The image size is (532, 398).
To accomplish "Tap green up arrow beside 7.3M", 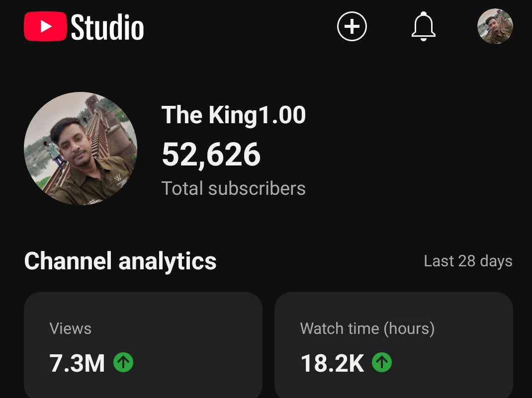I will [x=123, y=362].
